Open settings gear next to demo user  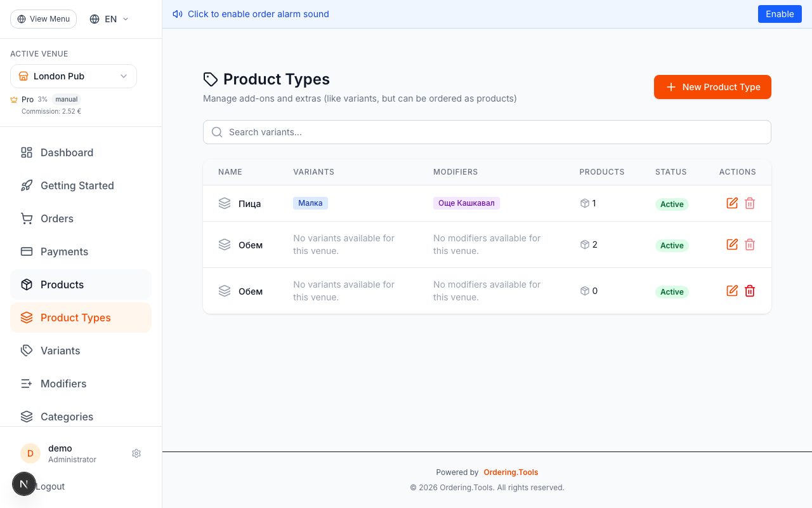[x=136, y=453]
